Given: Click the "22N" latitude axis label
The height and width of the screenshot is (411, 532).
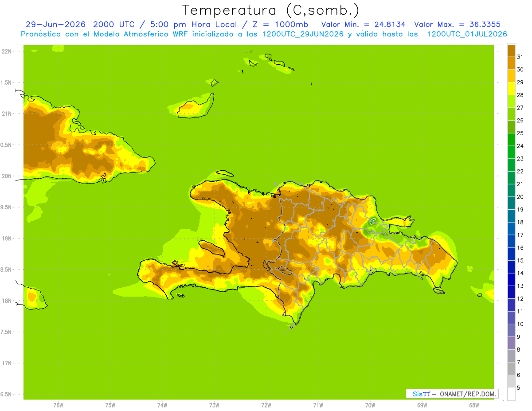Looking at the screenshot, I should (x=7, y=51).
